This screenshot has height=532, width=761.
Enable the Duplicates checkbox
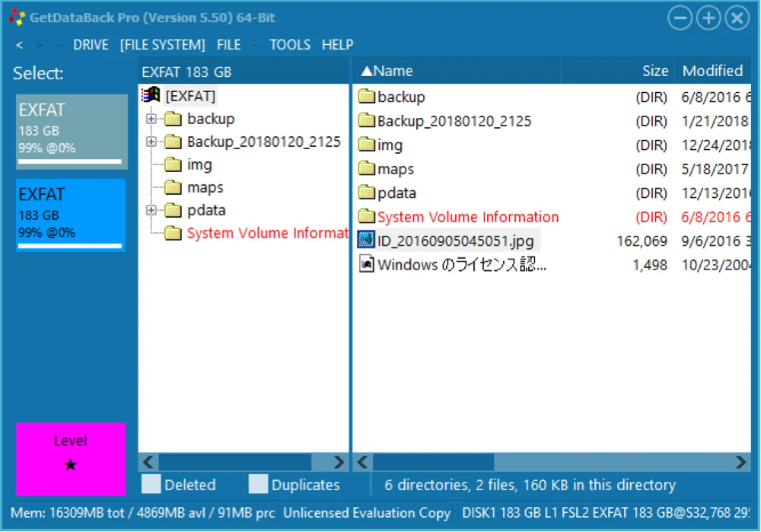(x=258, y=484)
